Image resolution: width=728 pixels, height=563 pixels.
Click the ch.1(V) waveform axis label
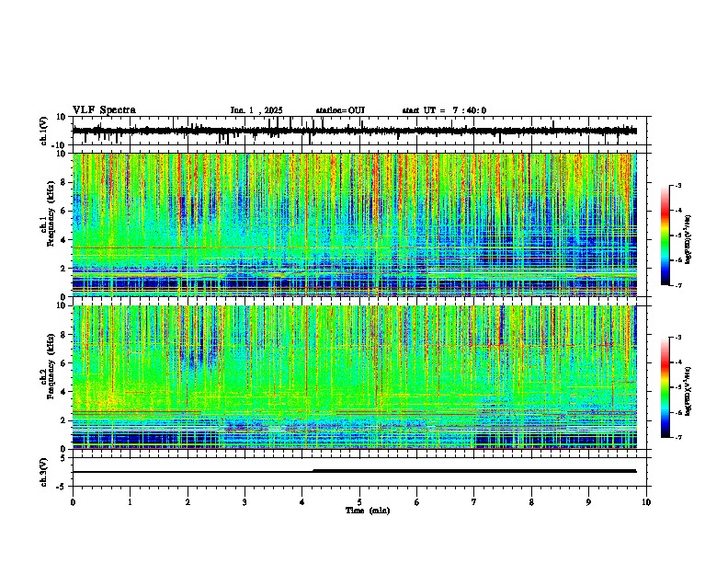[x=44, y=131]
